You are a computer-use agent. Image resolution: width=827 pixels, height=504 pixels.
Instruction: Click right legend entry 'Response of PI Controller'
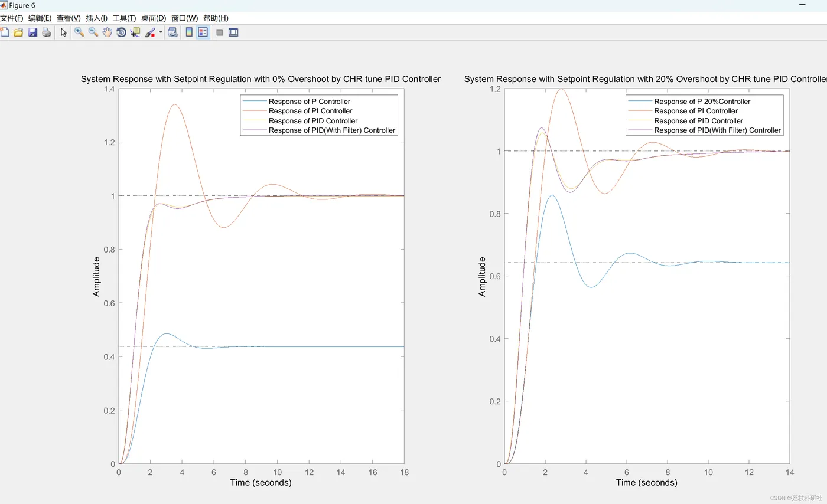(696, 111)
